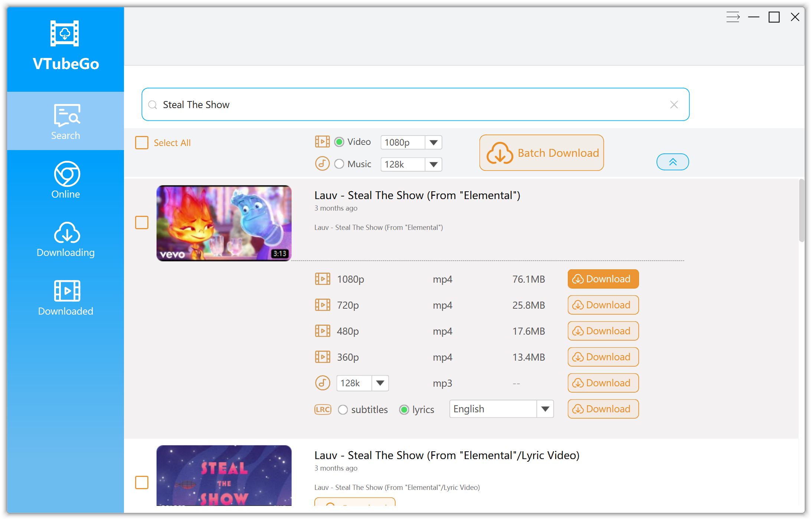Click the LRC lyrics icon
This screenshot has height=520, width=812.
pyautogui.click(x=322, y=409)
